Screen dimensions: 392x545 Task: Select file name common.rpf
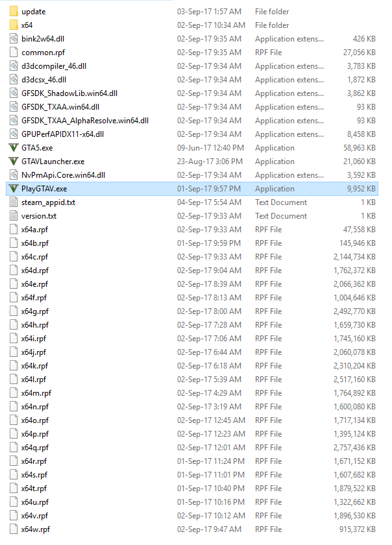[x=43, y=53]
